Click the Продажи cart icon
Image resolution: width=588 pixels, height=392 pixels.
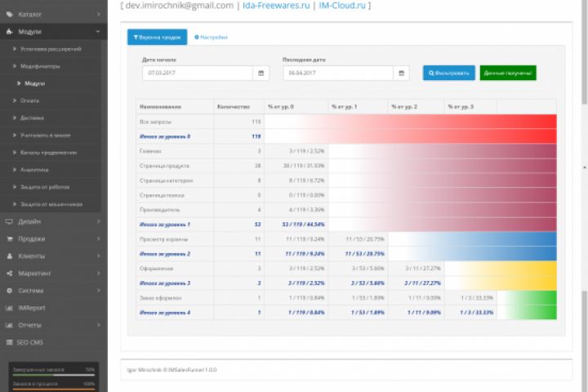click(x=9, y=238)
